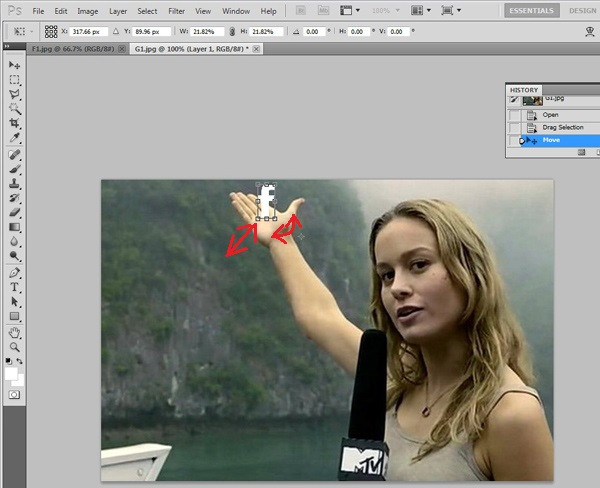Screen dimensions: 600x488
Task: Select the Crop tool
Action: tap(14, 123)
